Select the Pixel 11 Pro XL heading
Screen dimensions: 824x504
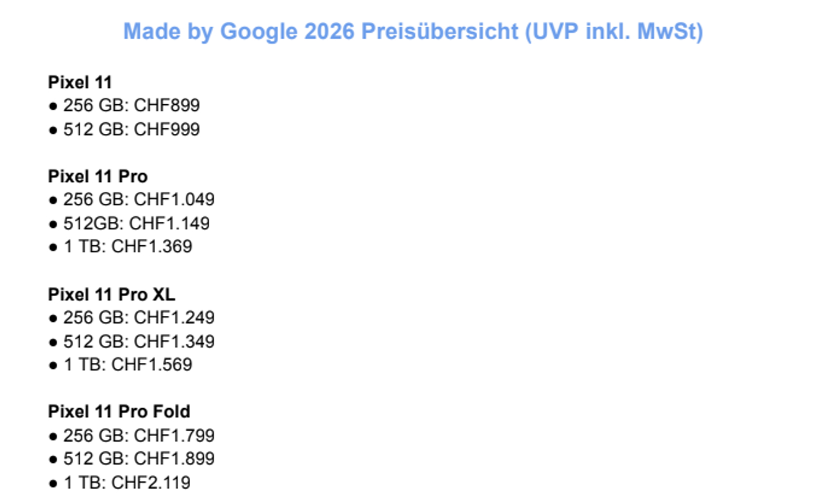pos(111,294)
